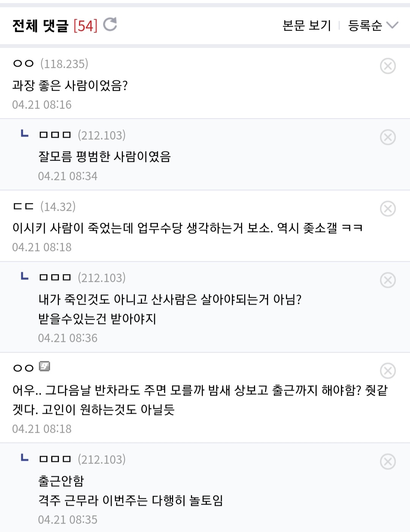410x532 pixels.
Task: Click the reply text 출근안함
Action: (x=61, y=481)
